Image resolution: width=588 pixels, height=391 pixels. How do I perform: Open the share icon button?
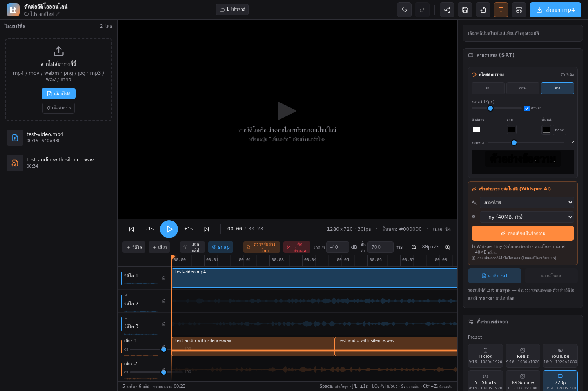[x=447, y=10]
